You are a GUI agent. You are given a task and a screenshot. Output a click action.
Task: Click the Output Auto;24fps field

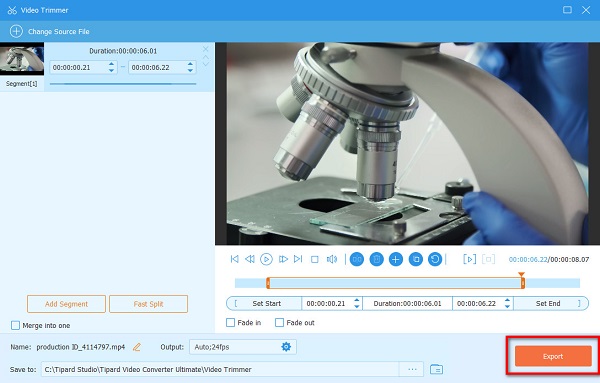coord(243,347)
